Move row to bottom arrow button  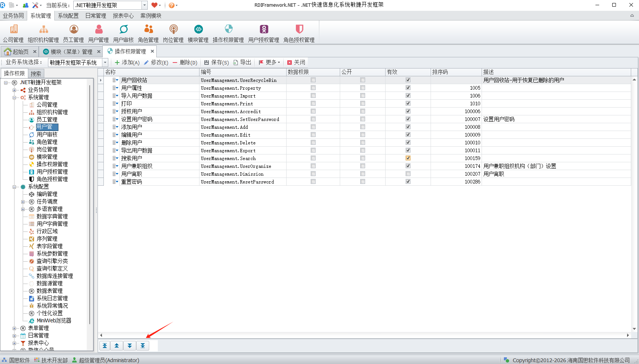(x=143, y=346)
